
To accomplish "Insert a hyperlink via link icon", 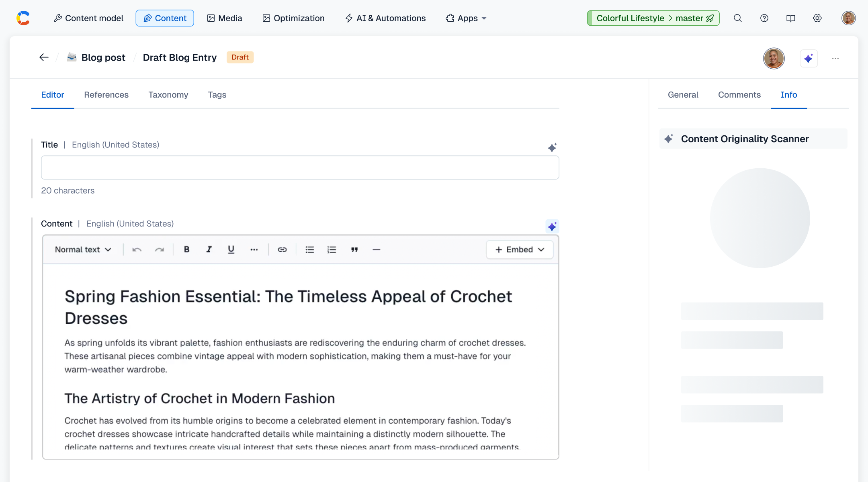I will point(282,249).
